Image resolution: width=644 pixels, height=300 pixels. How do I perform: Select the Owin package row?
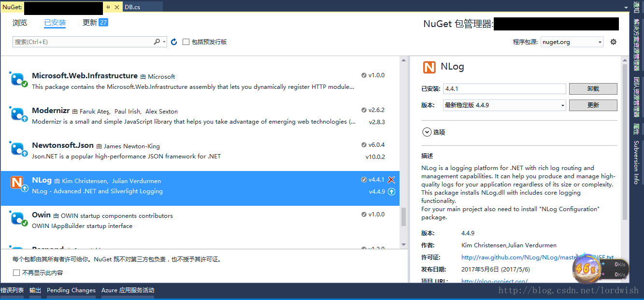200,223
